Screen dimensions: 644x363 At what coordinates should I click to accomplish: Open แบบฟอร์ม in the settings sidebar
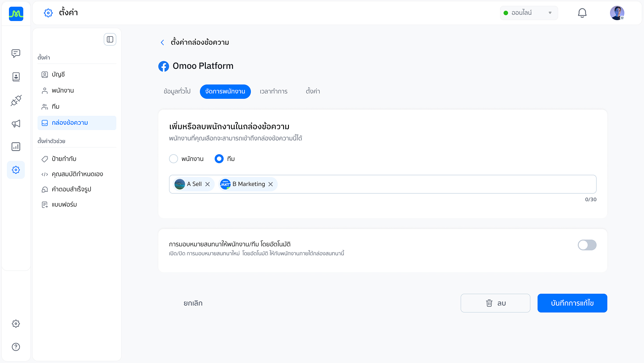tap(77, 205)
